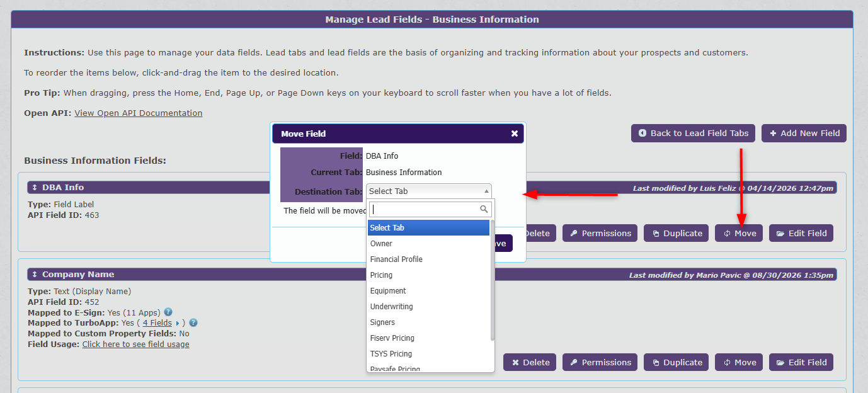Click the key icon on DBA Info Permissions
Screen dimensions: 868x393
click(x=574, y=234)
